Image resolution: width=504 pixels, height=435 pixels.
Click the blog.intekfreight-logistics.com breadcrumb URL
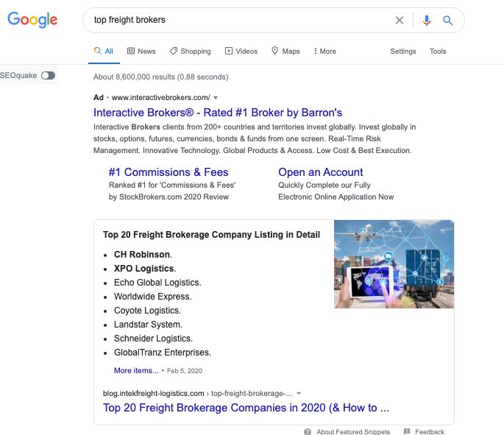click(198, 393)
